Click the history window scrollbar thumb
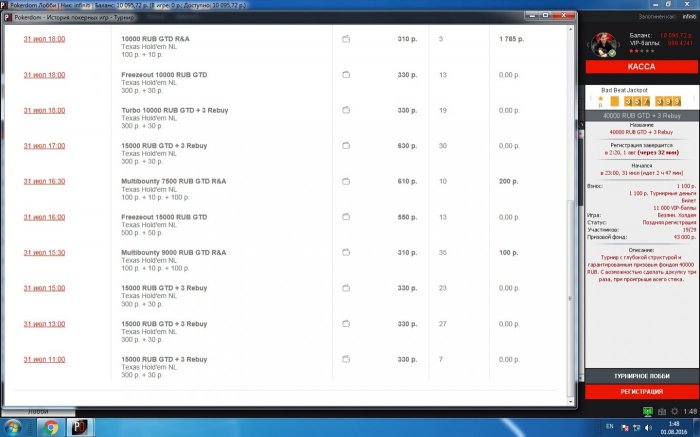This screenshot has height=437, width=700. click(570, 297)
